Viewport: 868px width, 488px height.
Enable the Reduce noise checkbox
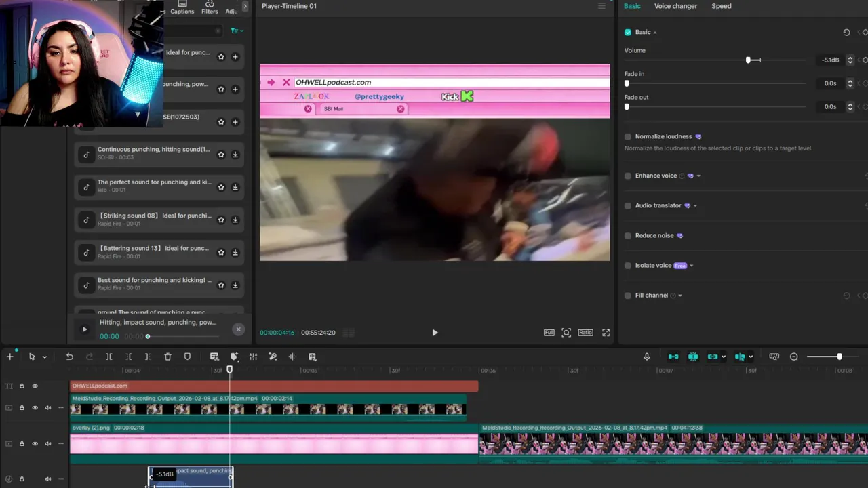pos(628,235)
